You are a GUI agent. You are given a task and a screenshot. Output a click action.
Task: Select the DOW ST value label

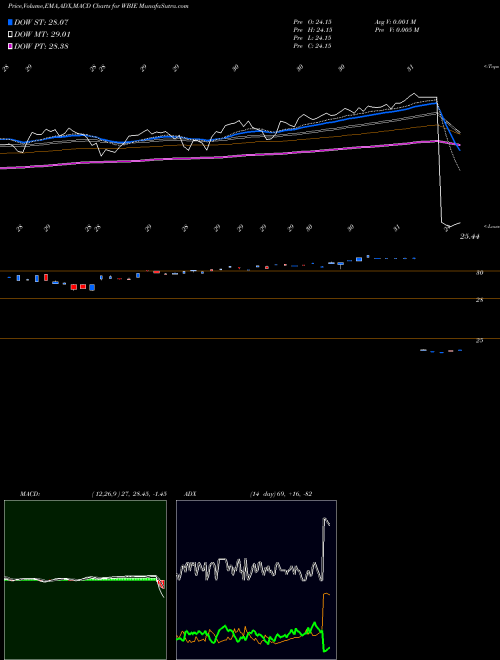[x=41, y=22]
